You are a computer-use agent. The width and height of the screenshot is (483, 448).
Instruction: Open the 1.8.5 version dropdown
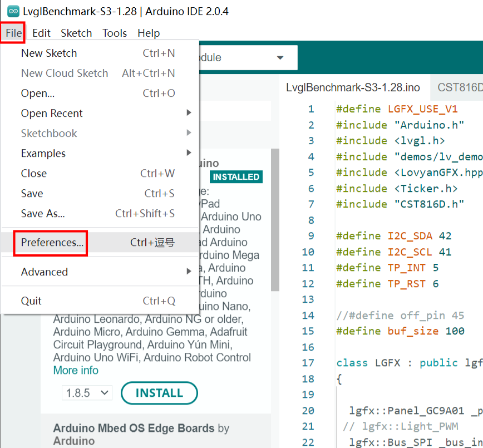[x=87, y=393]
